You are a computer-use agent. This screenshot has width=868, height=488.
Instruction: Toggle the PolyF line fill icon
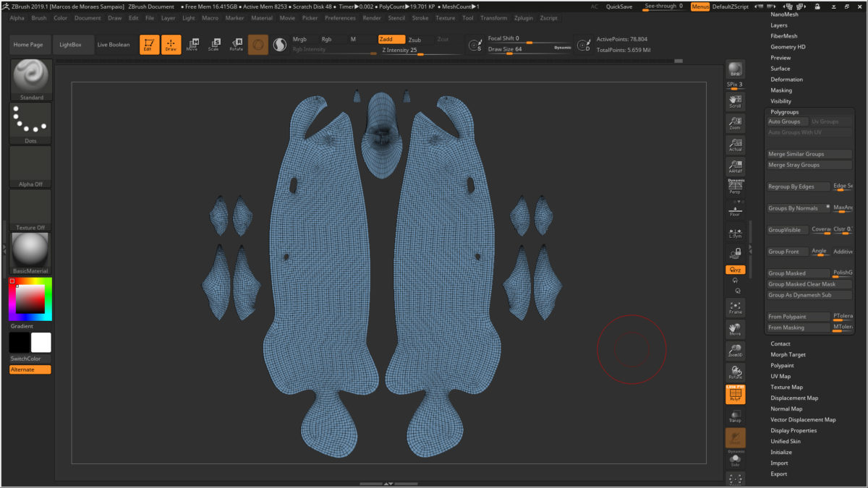(x=735, y=394)
